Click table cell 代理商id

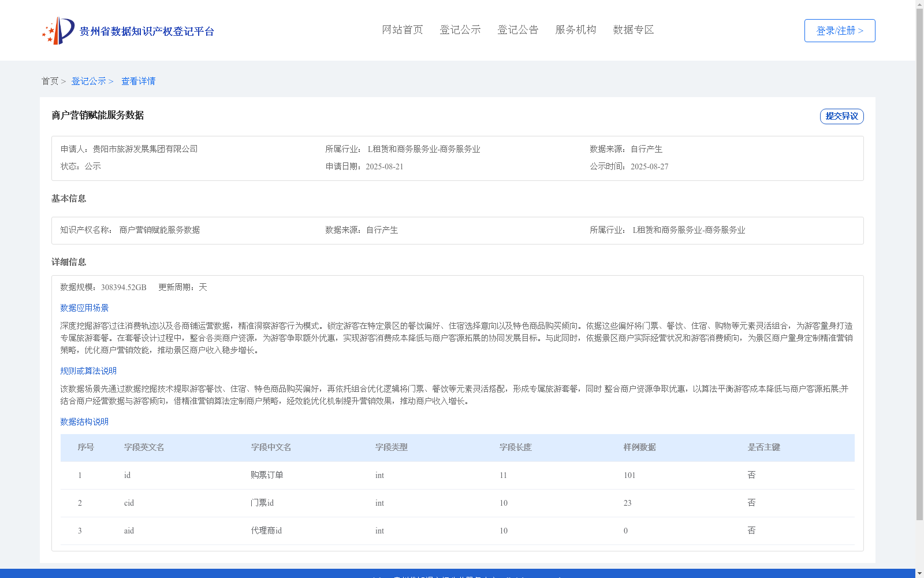(x=266, y=531)
